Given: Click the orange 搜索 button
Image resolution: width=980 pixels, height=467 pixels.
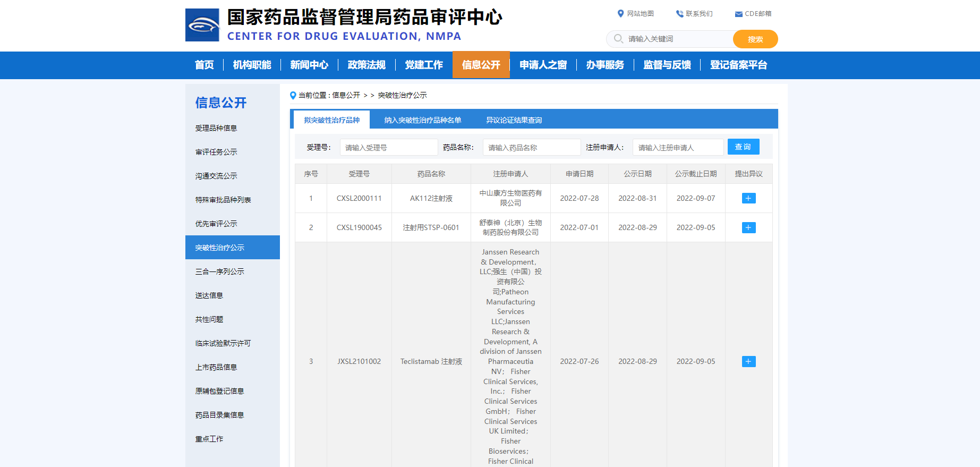Looking at the screenshot, I should point(755,39).
